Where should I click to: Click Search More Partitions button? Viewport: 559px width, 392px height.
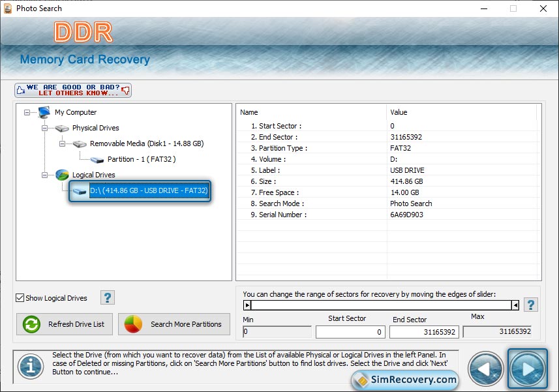[x=174, y=324]
